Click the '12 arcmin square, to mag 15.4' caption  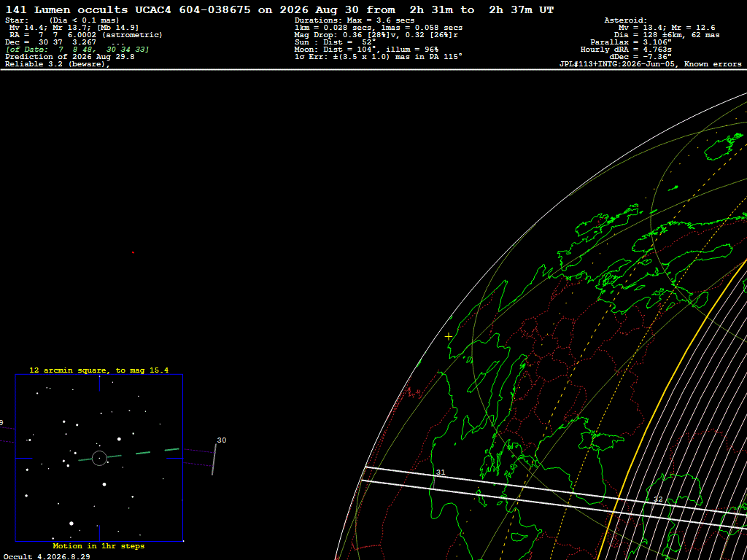pyautogui.click(x=99, y=370)
